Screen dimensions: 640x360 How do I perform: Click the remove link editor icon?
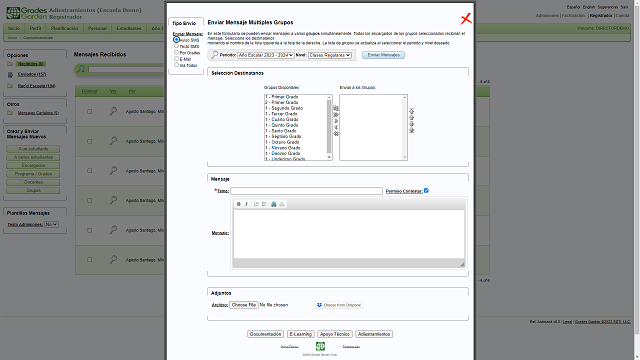pyautogui.click(x=282, y=204)
